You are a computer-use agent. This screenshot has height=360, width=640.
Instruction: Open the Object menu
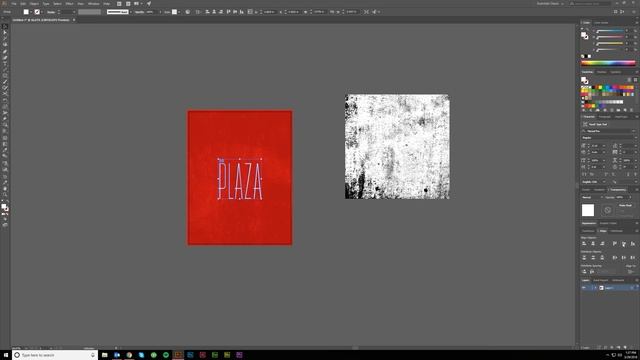tap(34, 4)
